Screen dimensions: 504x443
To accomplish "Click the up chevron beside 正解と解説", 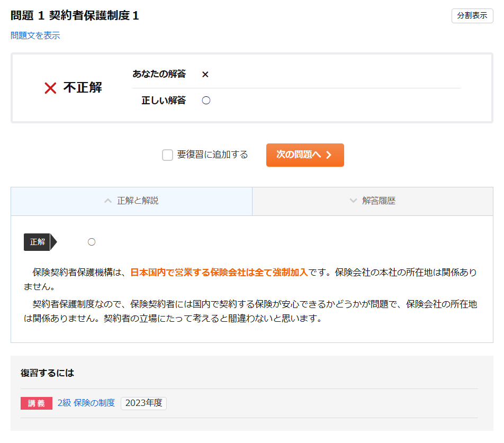I will tap(108, 201).
